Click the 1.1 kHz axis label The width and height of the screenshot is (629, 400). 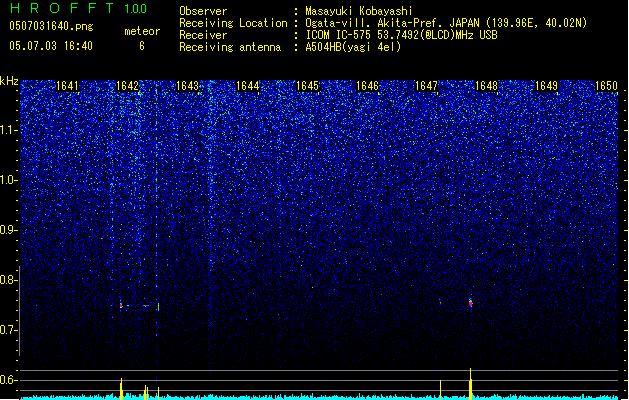coord(8,130)
